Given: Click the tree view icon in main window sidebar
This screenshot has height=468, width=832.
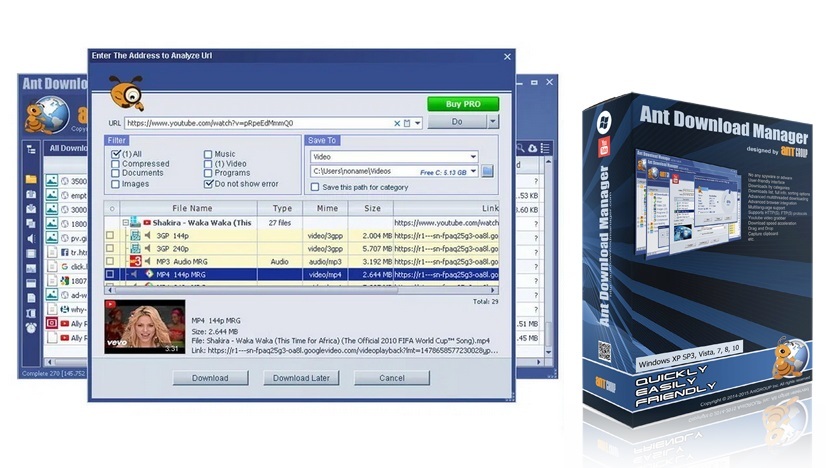Looking at the screenshot, I should (x=31, y=149).
